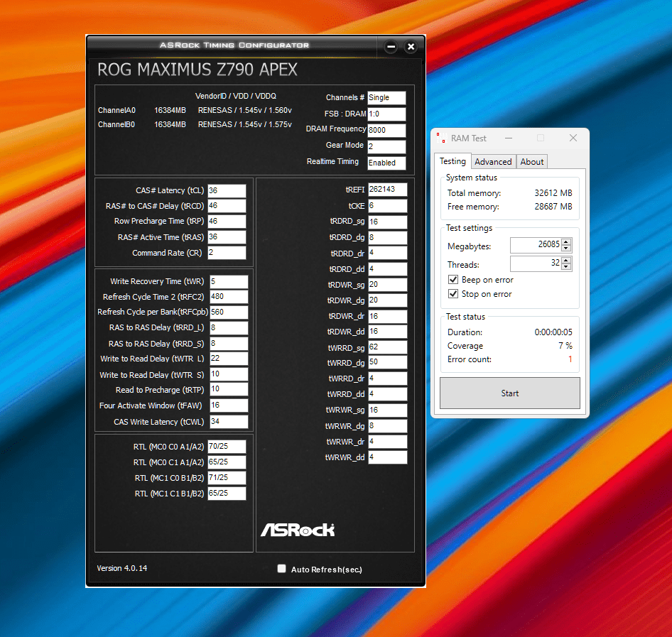Select the Command Rate (CR) field
Viewport: 672px width, 637px height.
(x=227, y=253)
